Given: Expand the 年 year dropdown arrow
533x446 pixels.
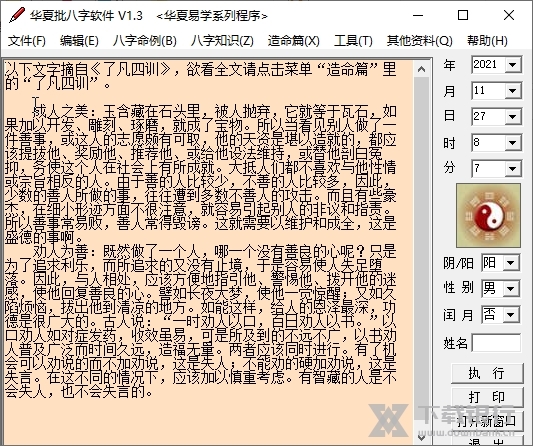Looking at the screenshot, I should pos(513,64).
